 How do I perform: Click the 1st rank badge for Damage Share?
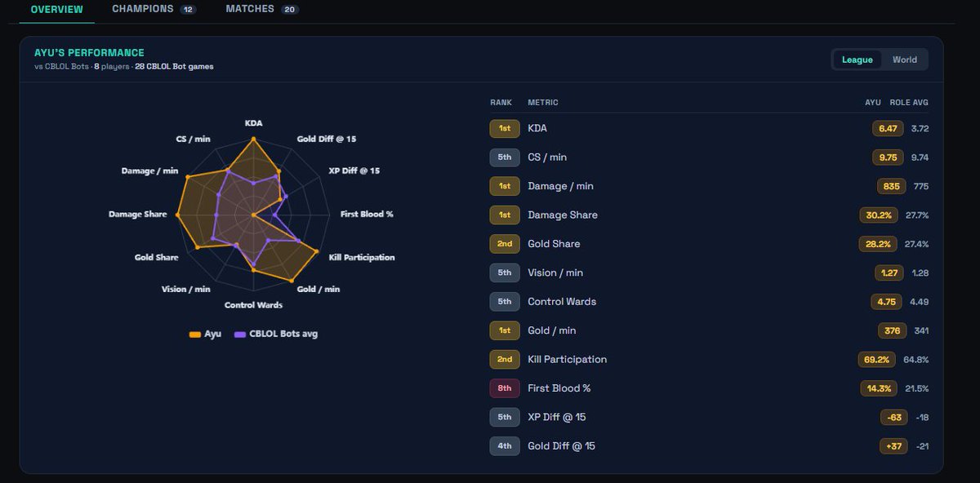(x=505, y=215)
